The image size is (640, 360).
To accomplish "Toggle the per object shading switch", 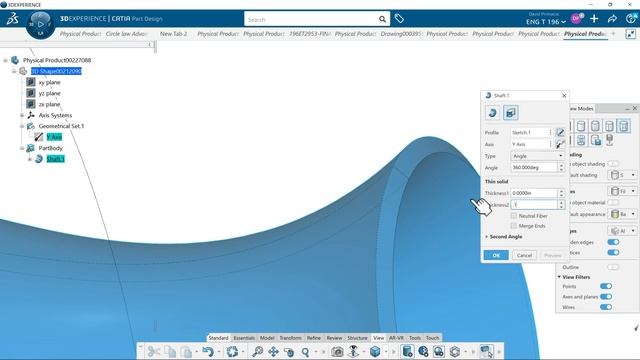I will point(613,164).
